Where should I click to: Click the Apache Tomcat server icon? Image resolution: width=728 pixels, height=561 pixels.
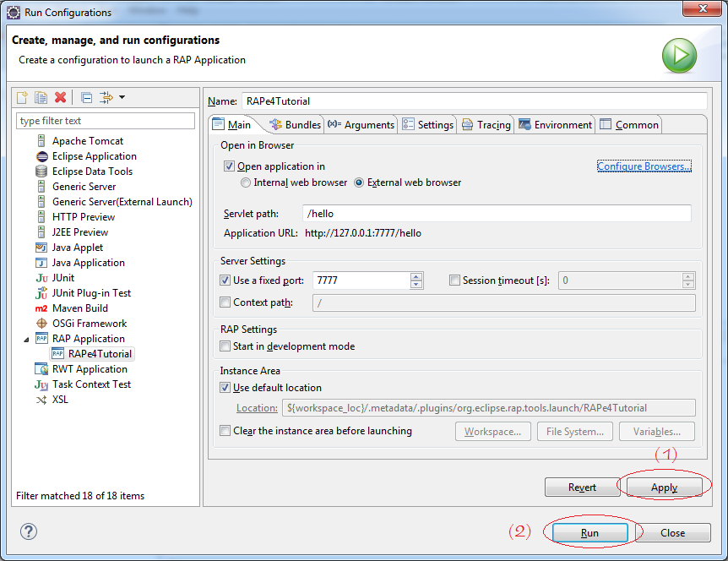point(41,141)
